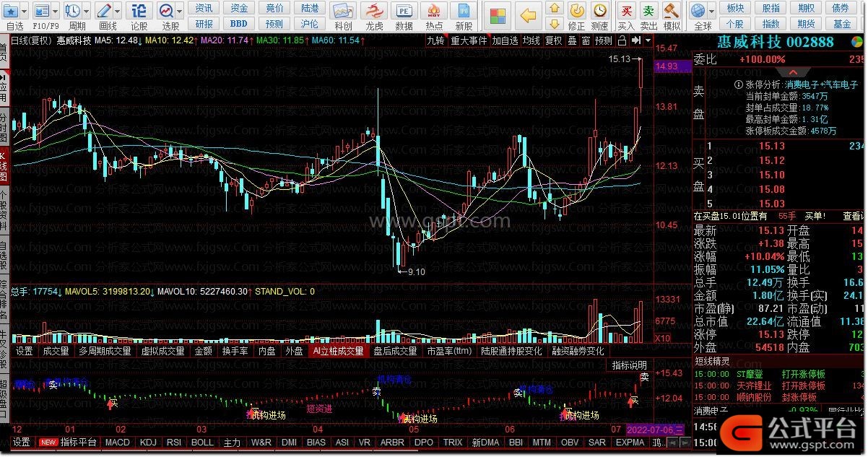Screen dimensions: 868x457
Task: Expand the 选股 screener dropdown arrow
Action: pyautogui.click(x=179, y=12)
